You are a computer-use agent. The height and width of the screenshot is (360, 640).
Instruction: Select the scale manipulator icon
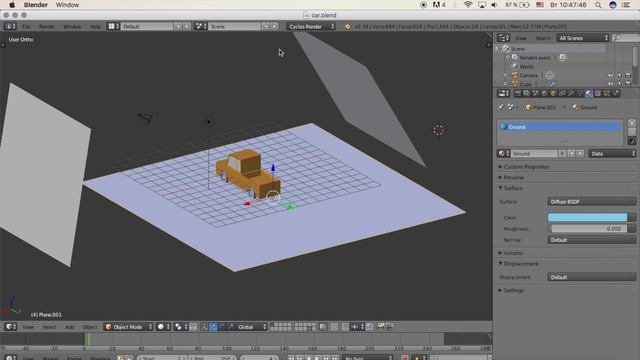point(231,327)
